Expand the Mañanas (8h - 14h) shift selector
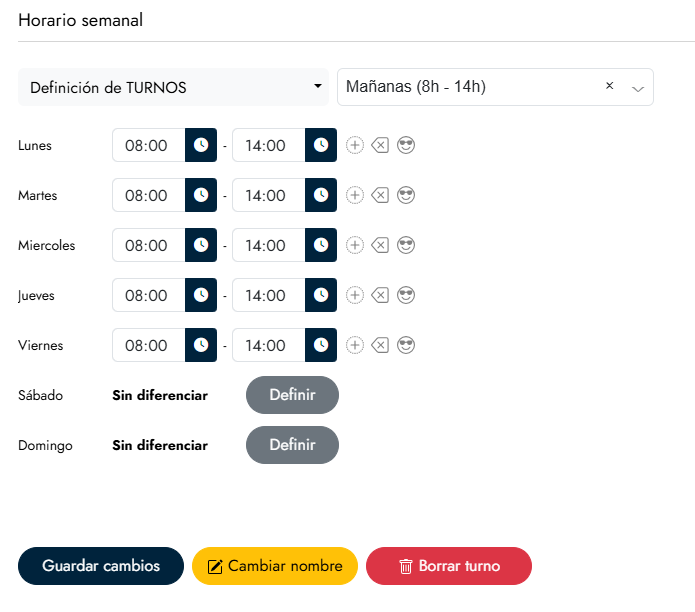 [x=638, y=88]
